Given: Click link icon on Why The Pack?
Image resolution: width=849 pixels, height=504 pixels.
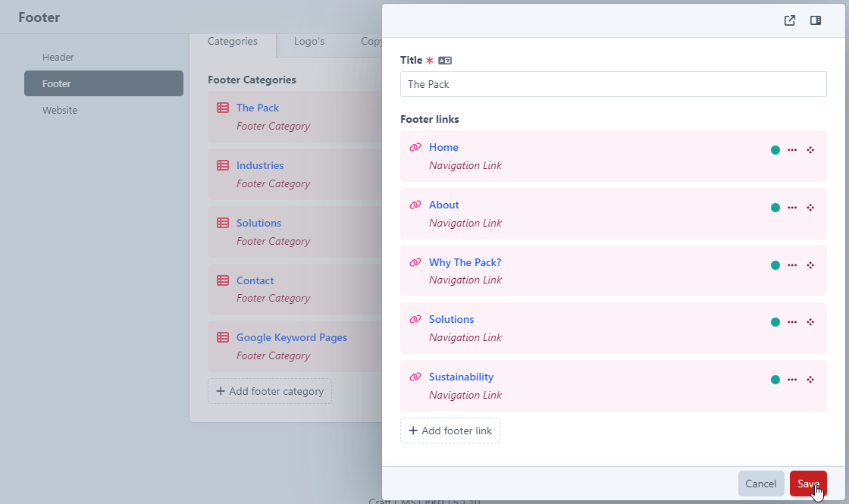Looking at the screenshot, I should (x=415, y=262).
